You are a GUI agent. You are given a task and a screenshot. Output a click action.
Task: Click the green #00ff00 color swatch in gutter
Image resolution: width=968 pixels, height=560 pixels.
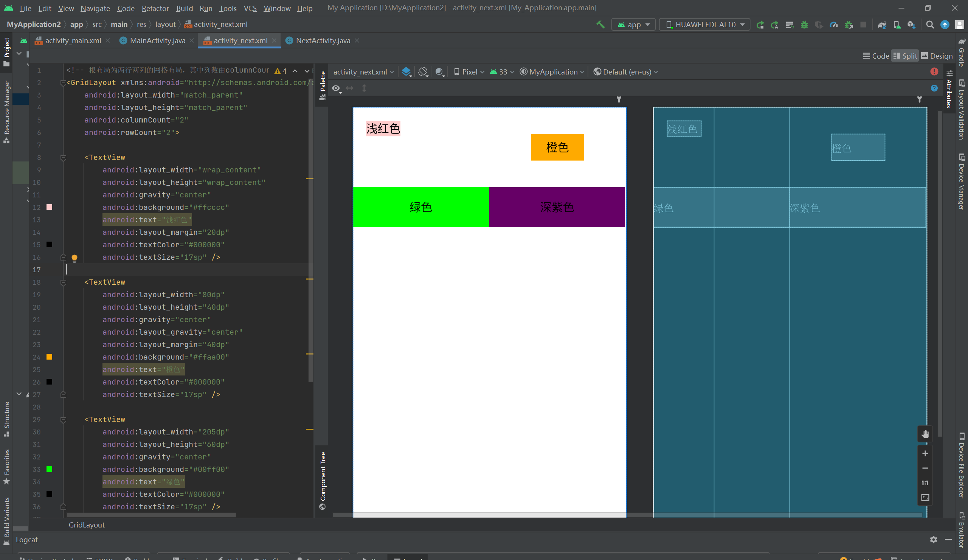[x=49, y=469]
